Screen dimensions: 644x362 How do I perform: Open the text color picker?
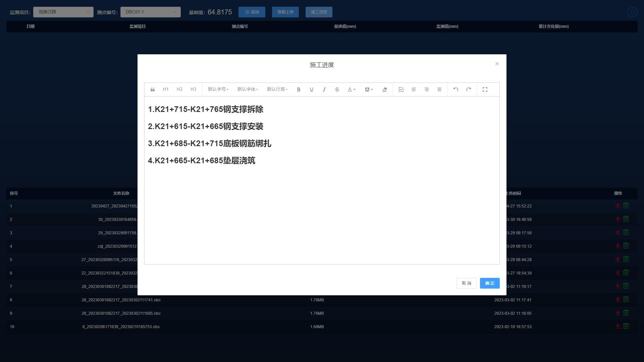[351, 89]
